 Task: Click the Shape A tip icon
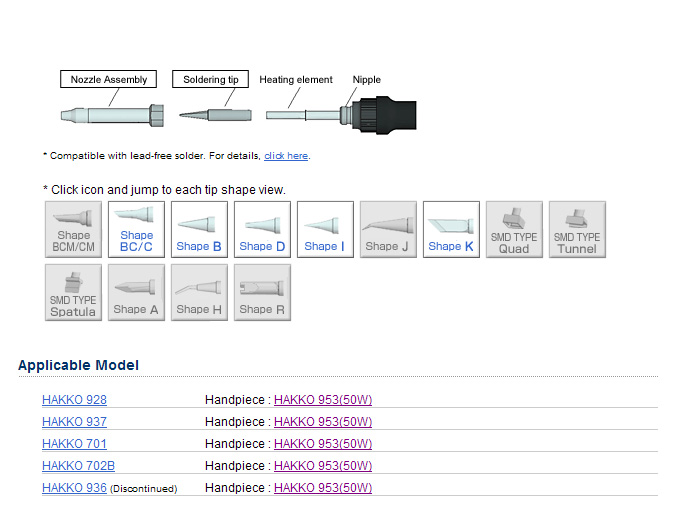point(136,293)
